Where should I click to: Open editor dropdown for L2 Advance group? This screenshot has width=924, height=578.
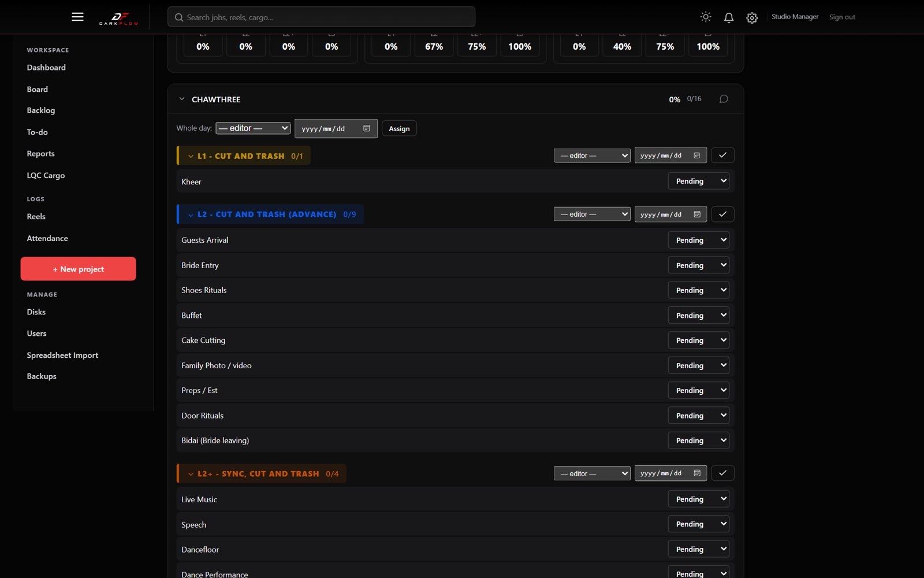pos(592,214)
